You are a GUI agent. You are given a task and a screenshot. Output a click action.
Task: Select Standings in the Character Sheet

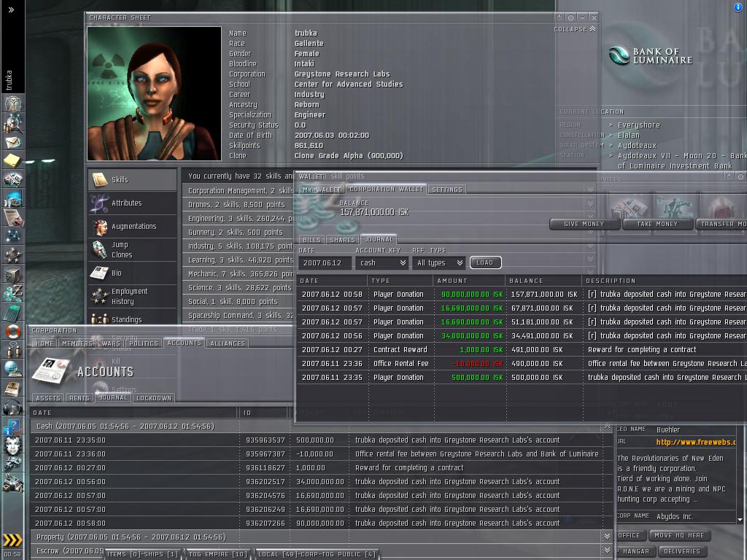132,319
